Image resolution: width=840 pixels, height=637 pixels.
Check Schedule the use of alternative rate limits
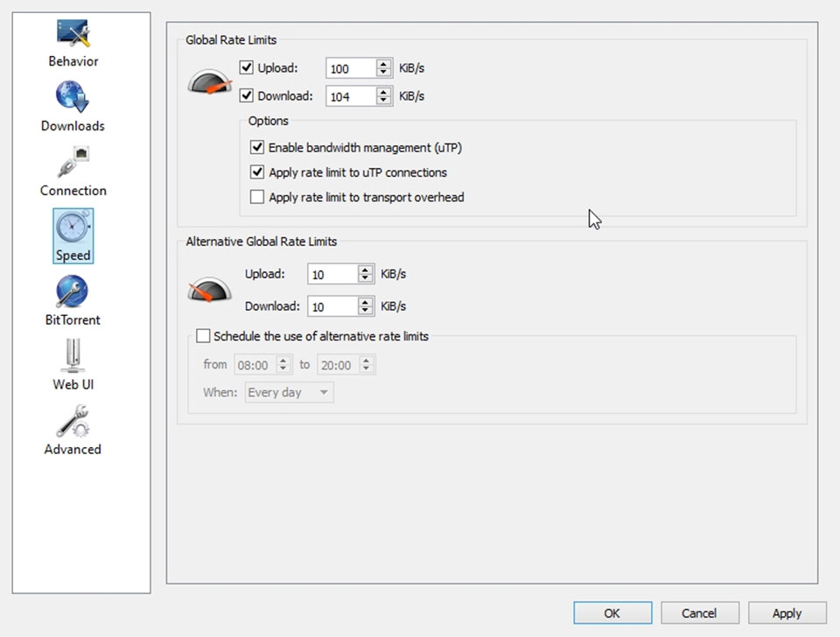pyautogui.click(x=203, y=336)
